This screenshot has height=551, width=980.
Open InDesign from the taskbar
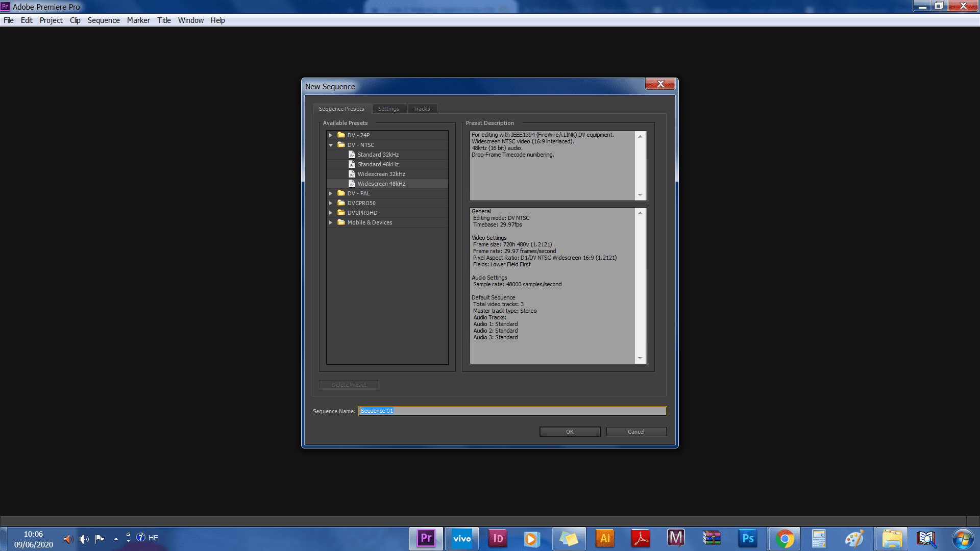point(498,538)
